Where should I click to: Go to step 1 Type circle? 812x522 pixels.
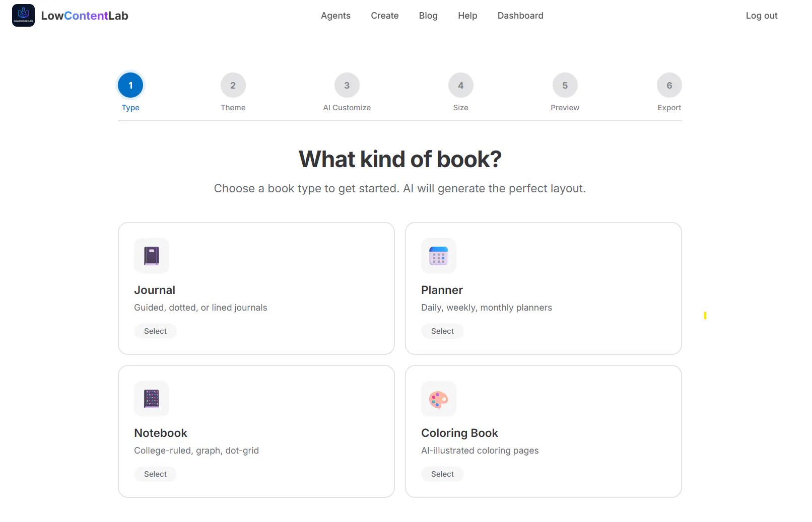(130, 85)
